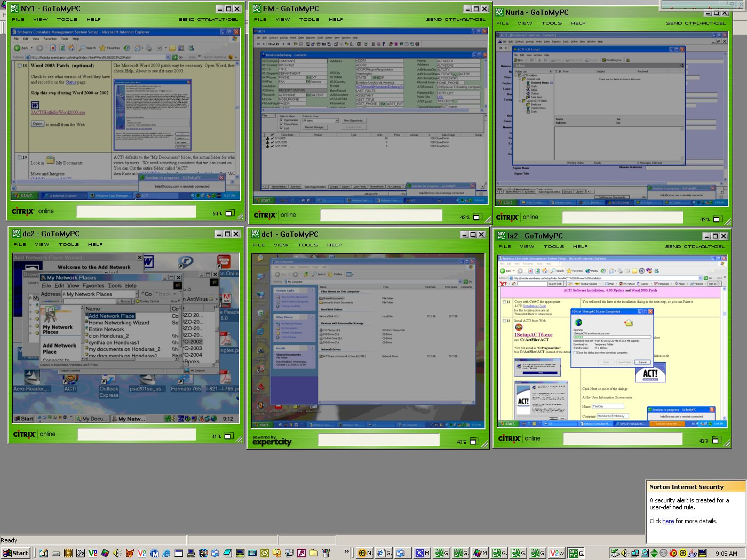Click the IE Back button in NY1 window
Viewport: 747px width, 560px height.
coord(21,48)
